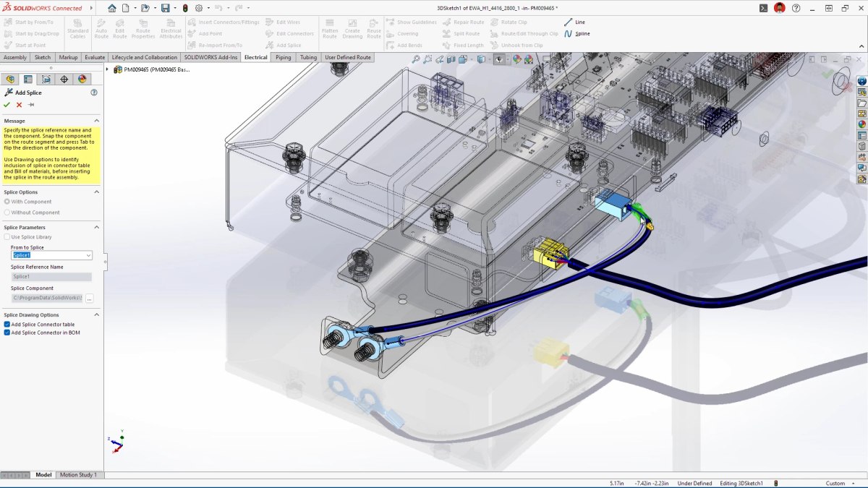Open the Motion Study 1 tab
The height and width of the screenshot is (488, 868).
click(x=78, y=475)
